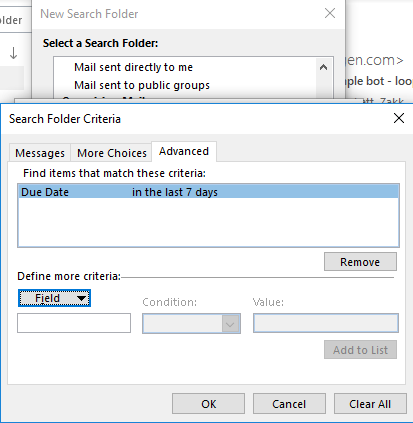Confirm criteria with OK button
Viewport: 413px width, 423px height.
(x=208, y=404)
